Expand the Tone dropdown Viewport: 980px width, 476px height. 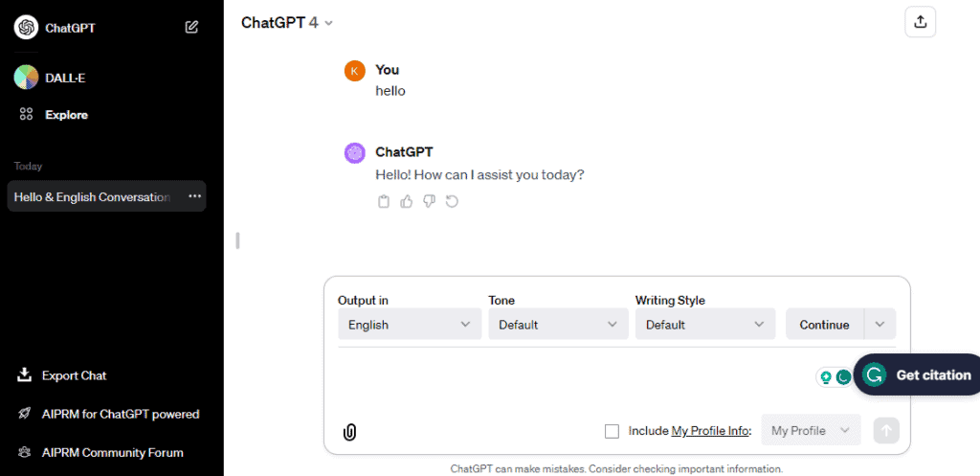(558, 325)
